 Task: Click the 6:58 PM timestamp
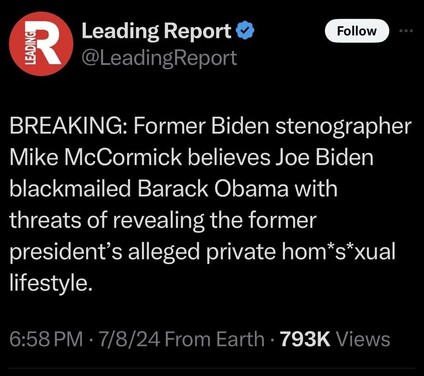point(46,339)
